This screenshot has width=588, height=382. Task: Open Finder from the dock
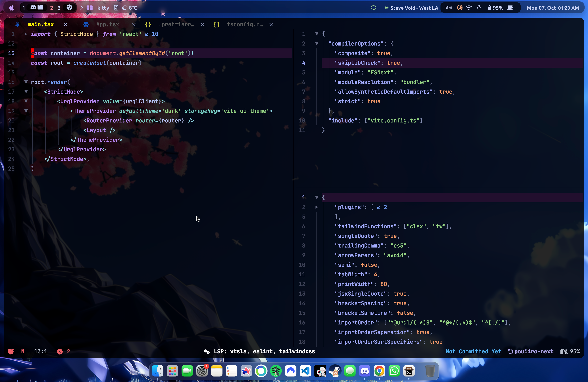pyautogui.click(x=158, y=371)
